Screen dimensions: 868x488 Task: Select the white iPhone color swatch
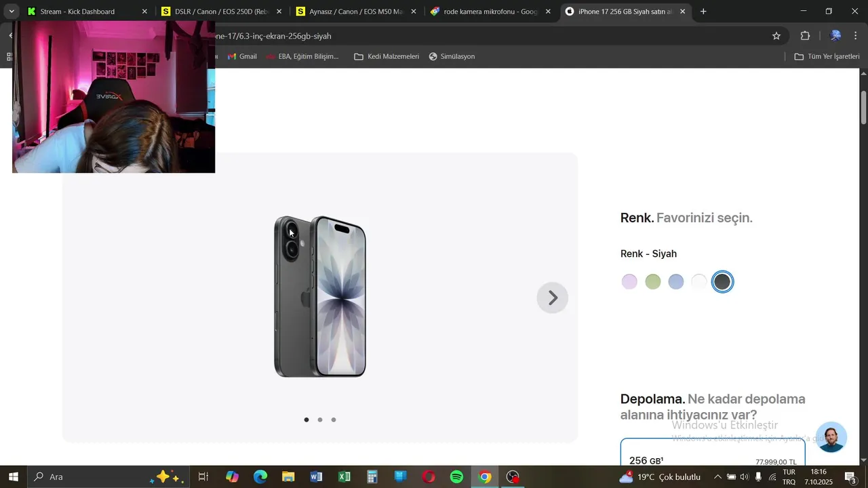tap(699, 282)
